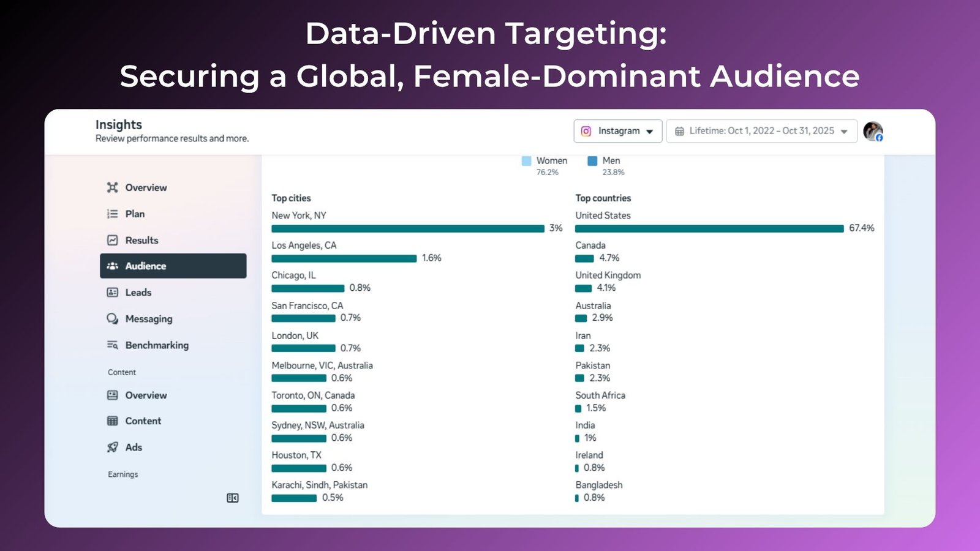
Task: Go to the Benchmarking page
Action: [157, 345]
